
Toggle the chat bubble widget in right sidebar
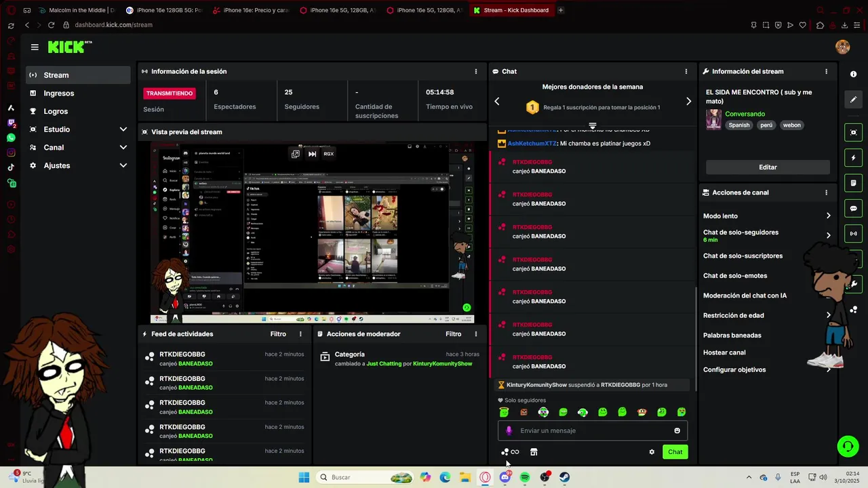point(854,209)
